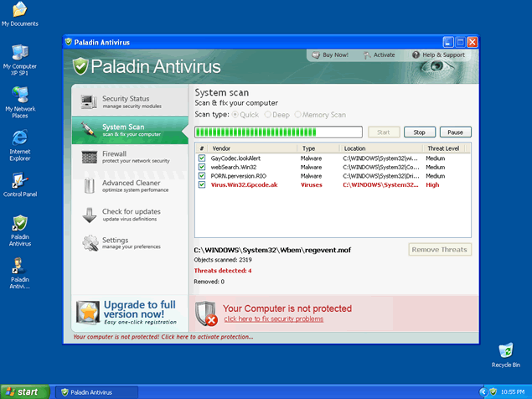This screenshot has height=399, width=532.
Task: Select the Control Panel desktop icon
Action: (19, 184)
